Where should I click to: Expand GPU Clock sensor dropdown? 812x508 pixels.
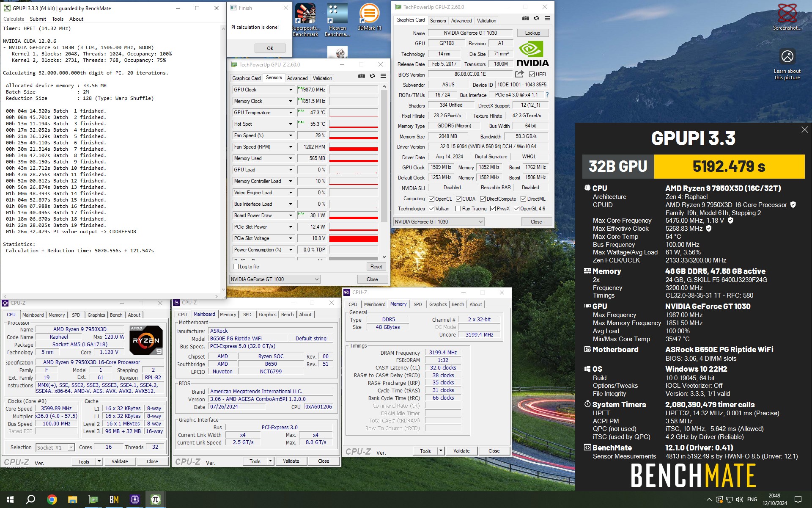(x=291, y=90)
